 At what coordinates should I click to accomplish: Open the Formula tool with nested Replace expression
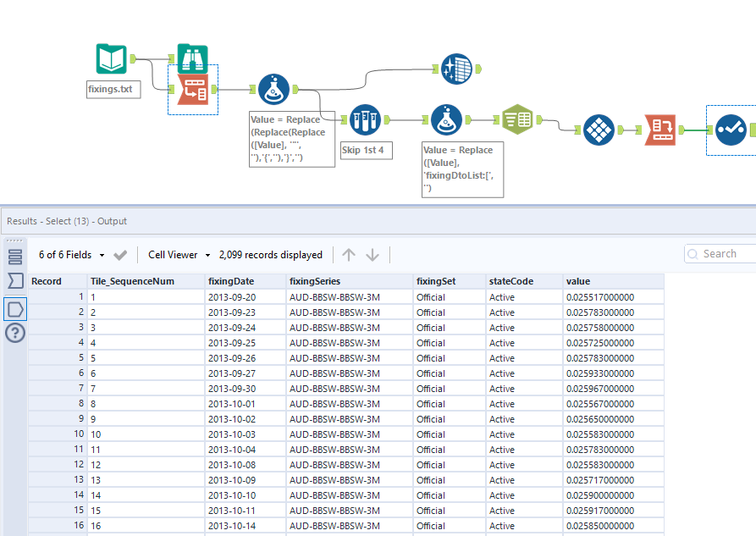[x=273, y=89]
